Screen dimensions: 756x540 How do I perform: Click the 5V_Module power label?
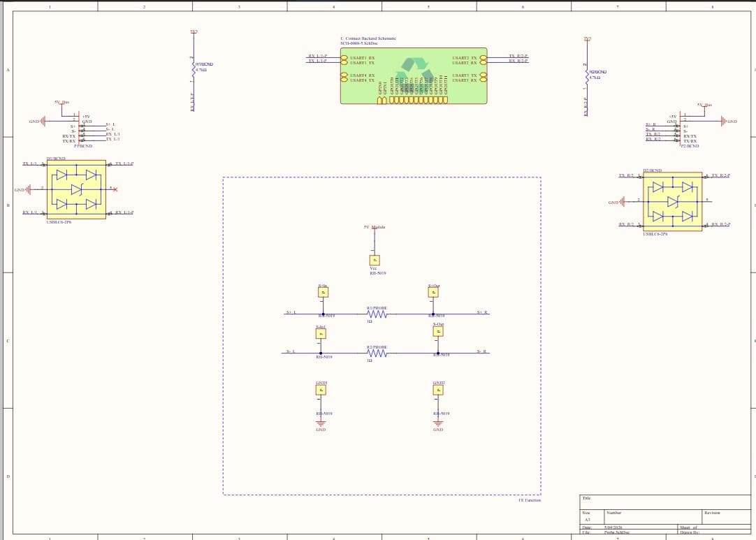(374, 227)
